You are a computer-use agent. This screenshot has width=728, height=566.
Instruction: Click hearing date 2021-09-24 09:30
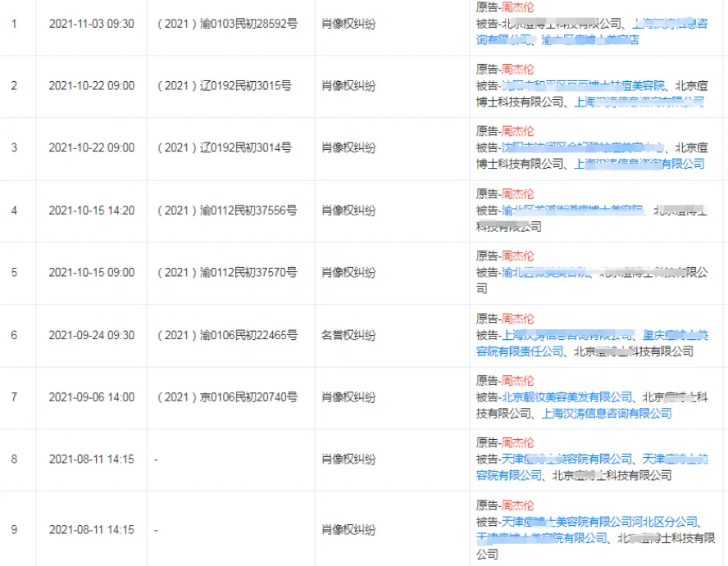pyautogui.click(x=92, y=335)
